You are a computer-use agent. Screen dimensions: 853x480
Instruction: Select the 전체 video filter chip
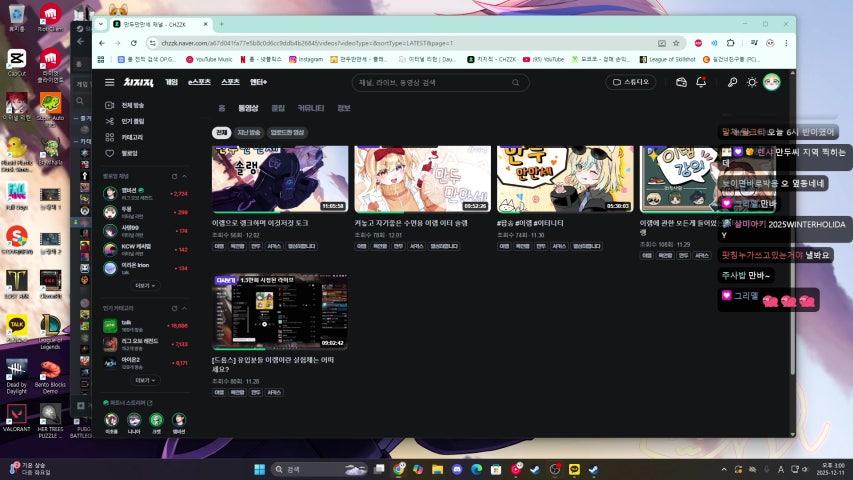221,132
